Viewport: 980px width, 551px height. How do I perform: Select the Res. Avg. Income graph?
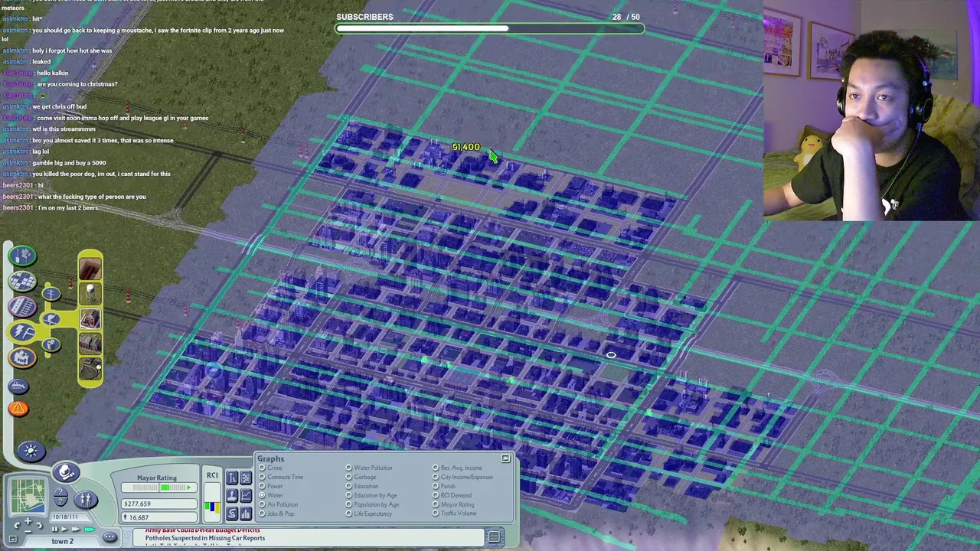tap(436, 468)
